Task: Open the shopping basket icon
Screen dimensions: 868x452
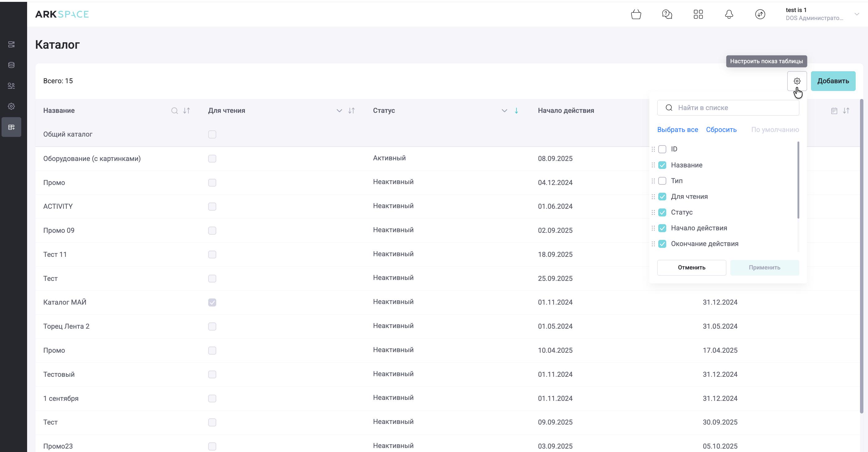Action: pyautogui.click(x=636, y=14)
